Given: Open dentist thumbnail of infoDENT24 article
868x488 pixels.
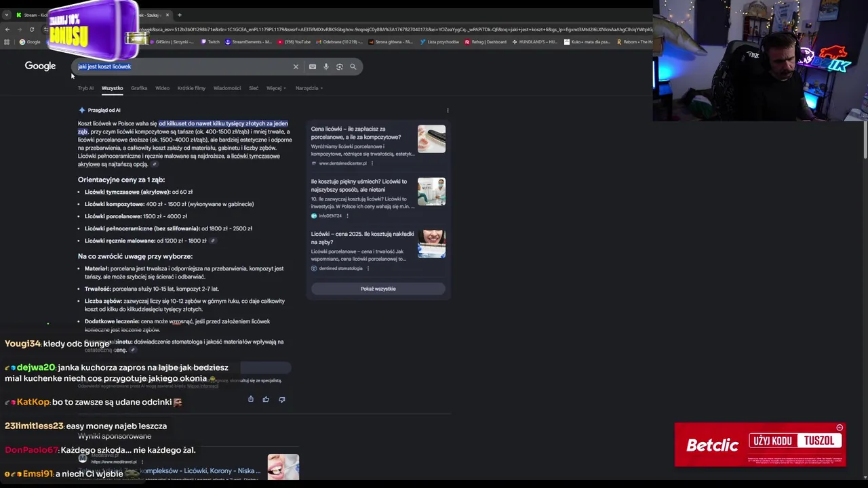Looking at the screenshot, I should click(x=431, y=191).
